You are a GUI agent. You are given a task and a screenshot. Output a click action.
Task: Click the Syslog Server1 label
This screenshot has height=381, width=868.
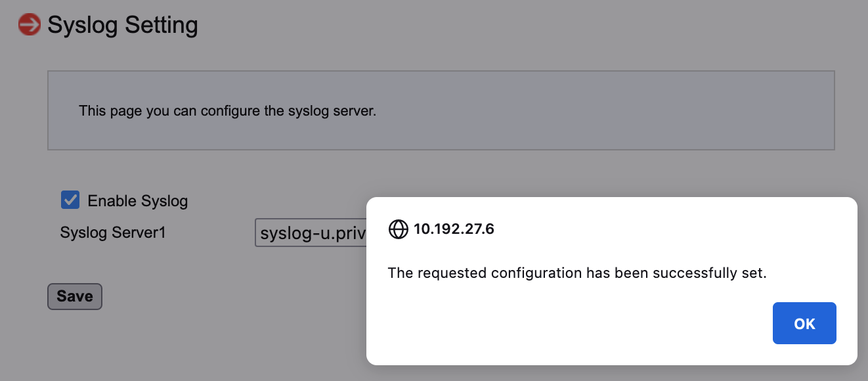pos(113,233)
